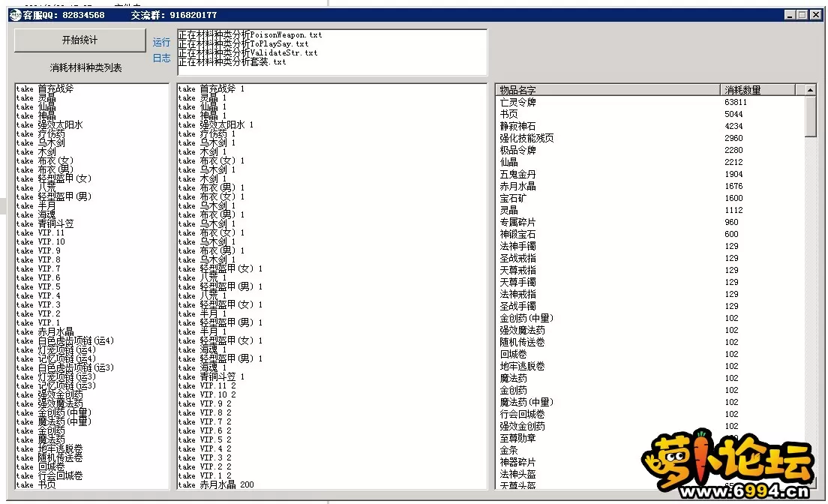828x504 pixels.
Task: Select "take 灯笼项链(运4)" in material list
Action: [x=56, y=349]
